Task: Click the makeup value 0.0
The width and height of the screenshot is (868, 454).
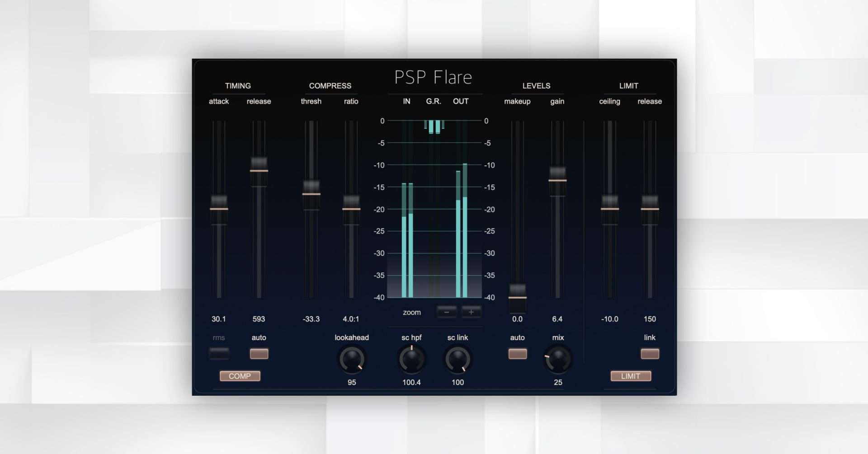Action: point(518,319)
